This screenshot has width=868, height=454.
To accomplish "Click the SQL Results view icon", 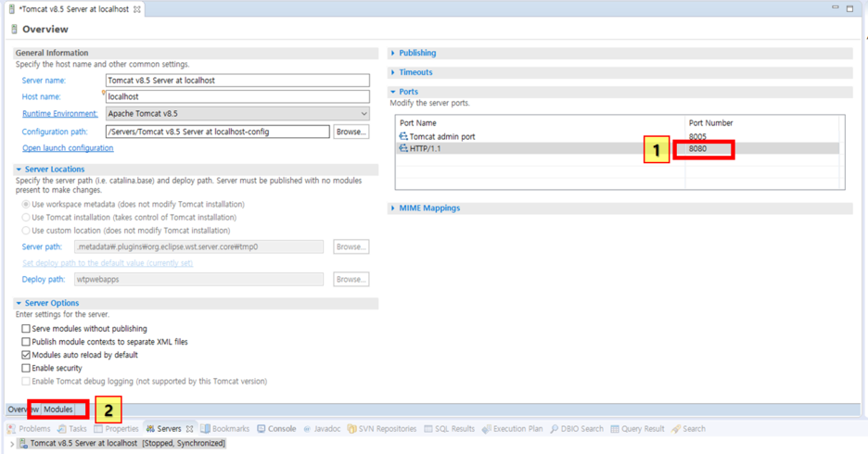I will click(428, 429).
